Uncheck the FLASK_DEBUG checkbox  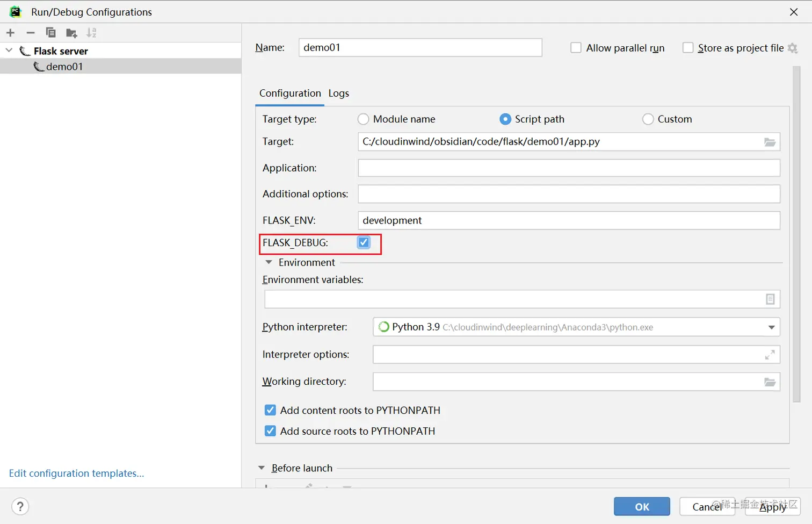pyautogui.click(x=364, y=242)
